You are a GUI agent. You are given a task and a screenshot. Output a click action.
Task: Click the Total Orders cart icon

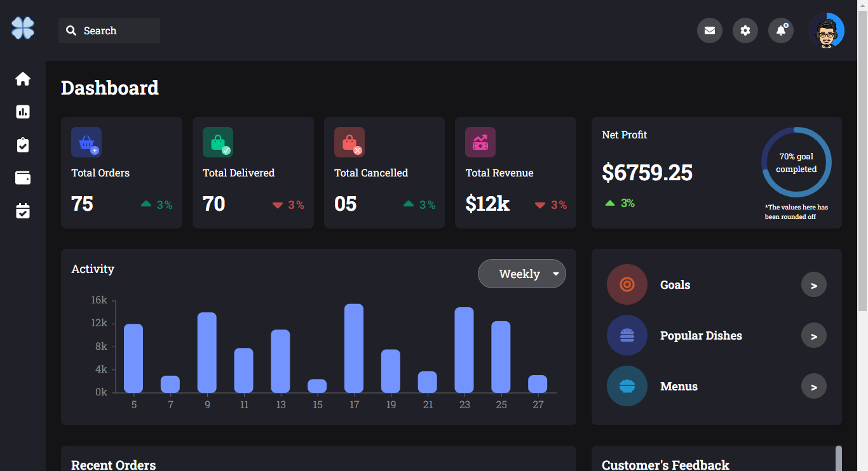coord(86,142)
